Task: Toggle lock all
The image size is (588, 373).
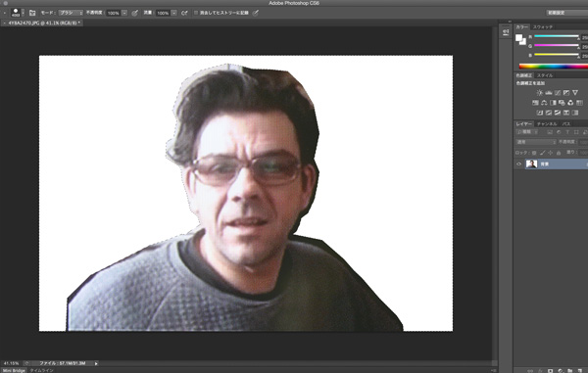Action: (x=559, y=153)
